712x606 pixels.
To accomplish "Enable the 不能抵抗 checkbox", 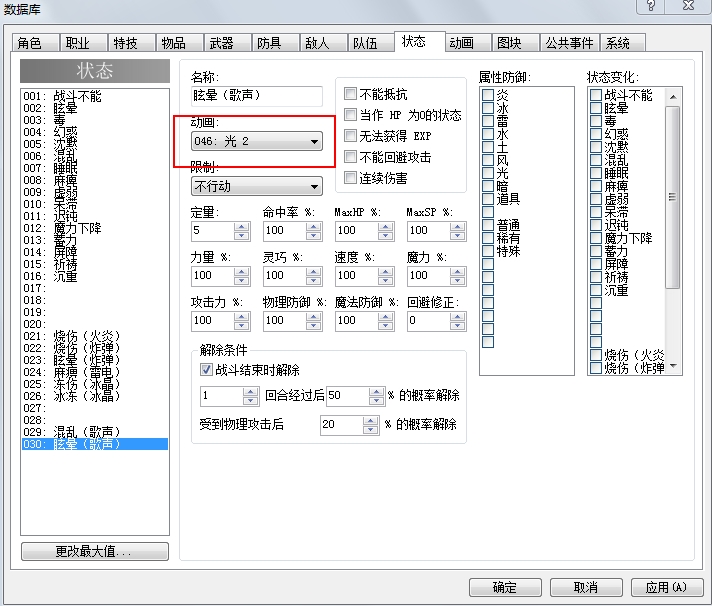I will [350, 94].
